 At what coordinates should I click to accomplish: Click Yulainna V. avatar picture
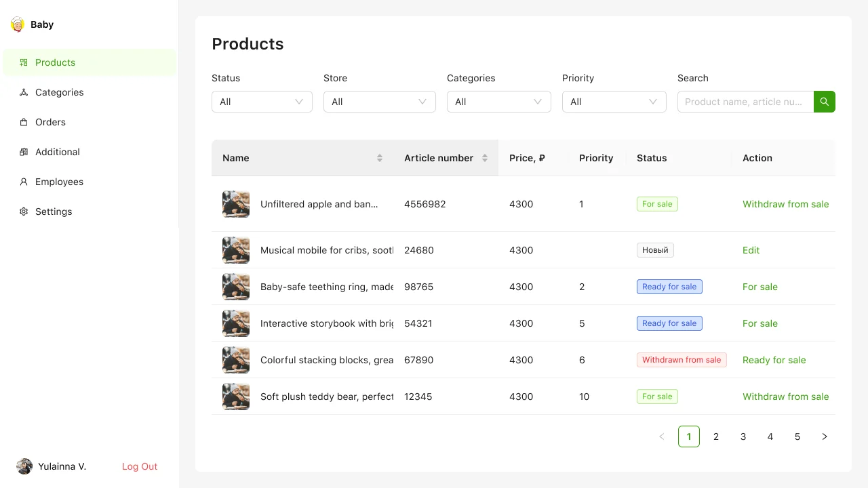pos(24,466)
